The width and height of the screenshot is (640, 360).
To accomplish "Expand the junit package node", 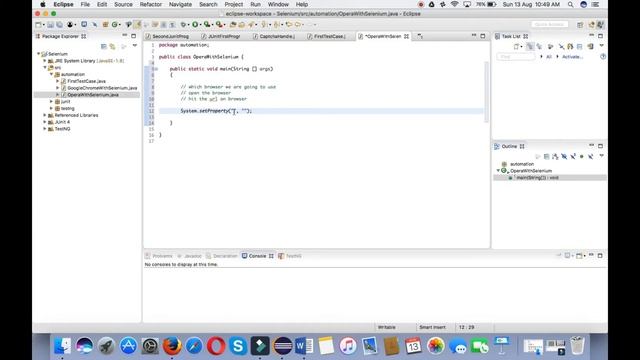I will coord(51,102).
